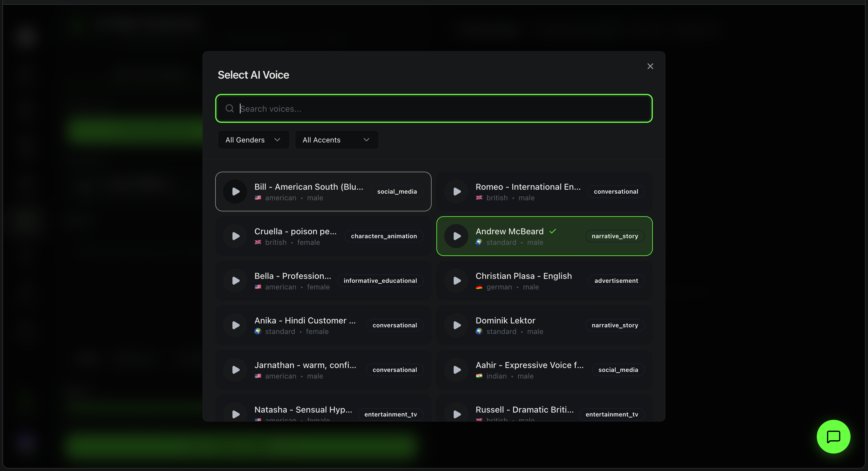
Task: Open the chat support bubble
Action: (833, 437)
